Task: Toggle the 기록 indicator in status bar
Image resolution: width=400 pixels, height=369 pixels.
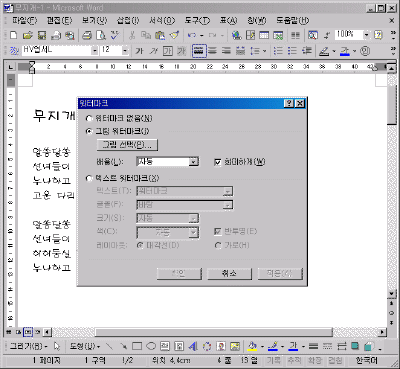Action: pos(273,361)
